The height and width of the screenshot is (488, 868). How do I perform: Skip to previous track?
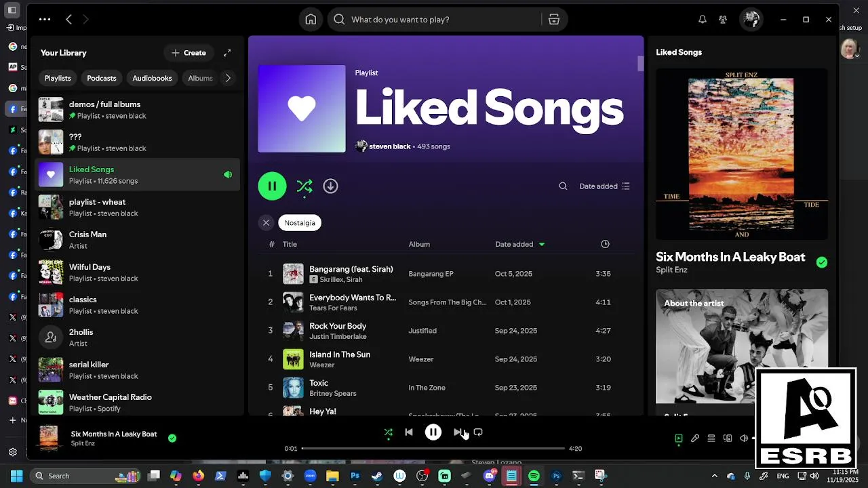[x=409, y=432]
